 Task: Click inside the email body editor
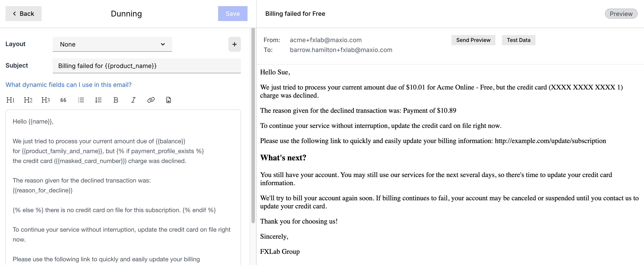click(123, 187)
